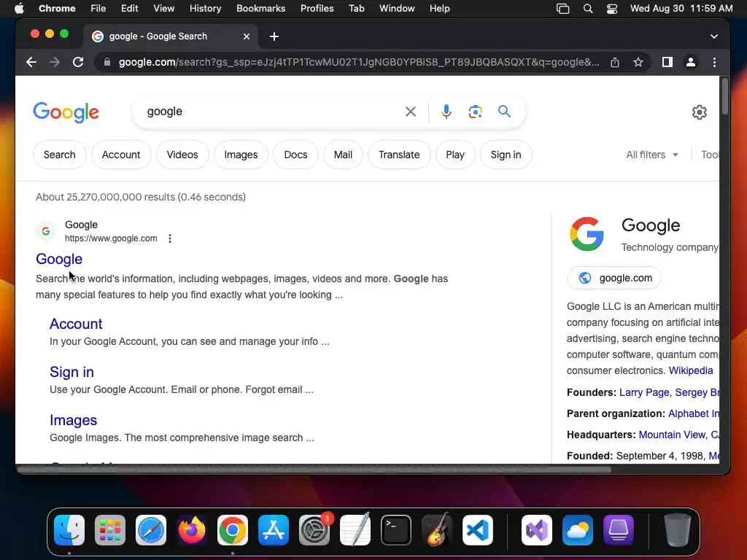
Task: Open Chrome's three-dot menu
Action: [714, 62]
